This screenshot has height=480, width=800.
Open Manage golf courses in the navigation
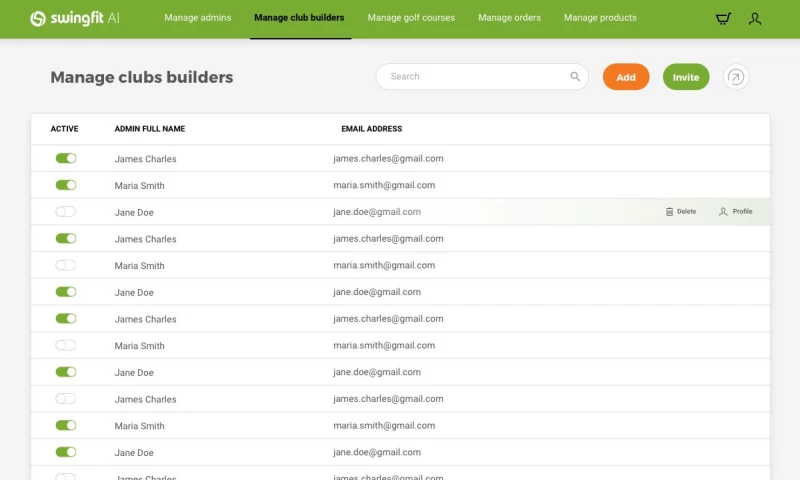click(411, 18)
